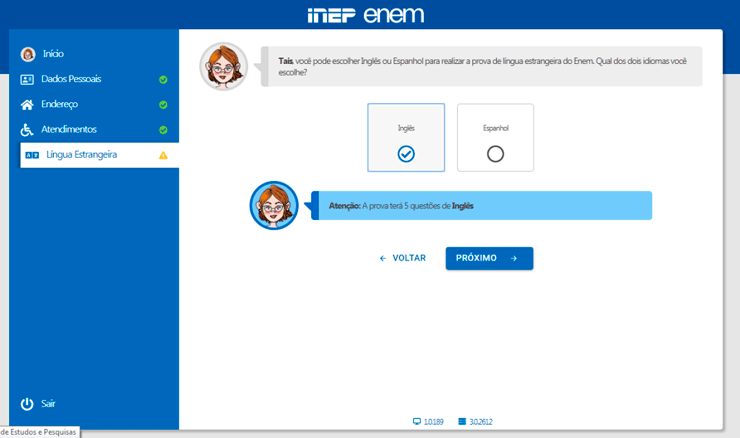Viewport: 740px width, 438px height.
Task: Click the left arrow beside VOLTAR
Action: tap(383, 258)
